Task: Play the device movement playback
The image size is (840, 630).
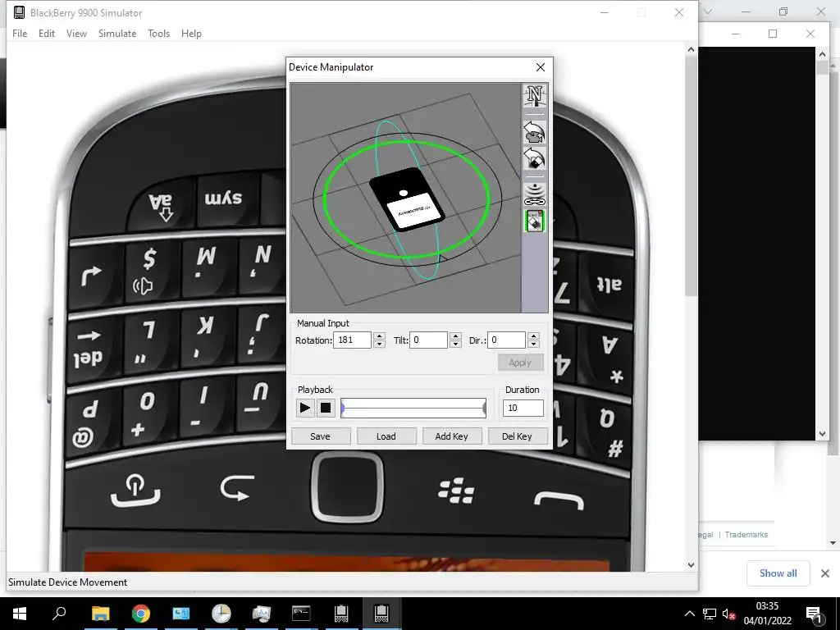Action: coord(305,408)
